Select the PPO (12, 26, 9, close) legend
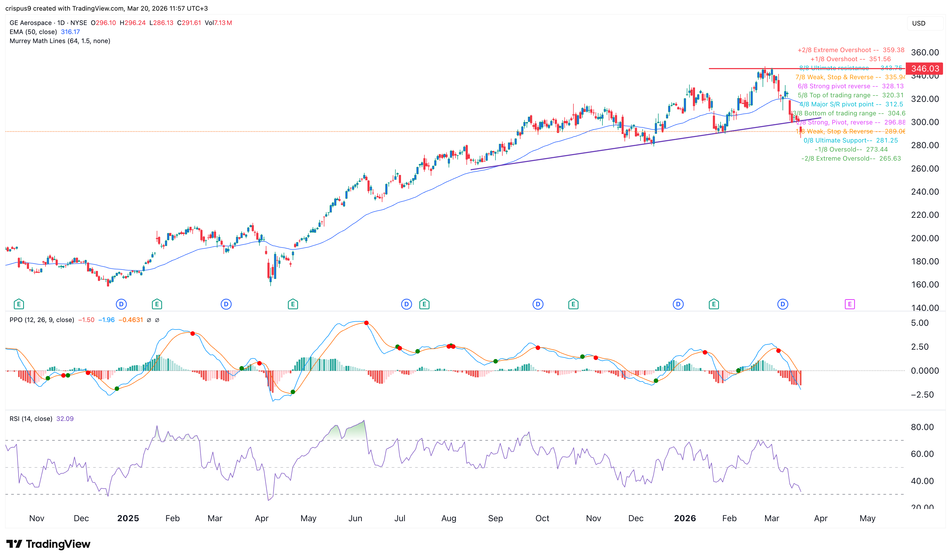The width and height of the screenshot is (951, 560). coord(42,320)
